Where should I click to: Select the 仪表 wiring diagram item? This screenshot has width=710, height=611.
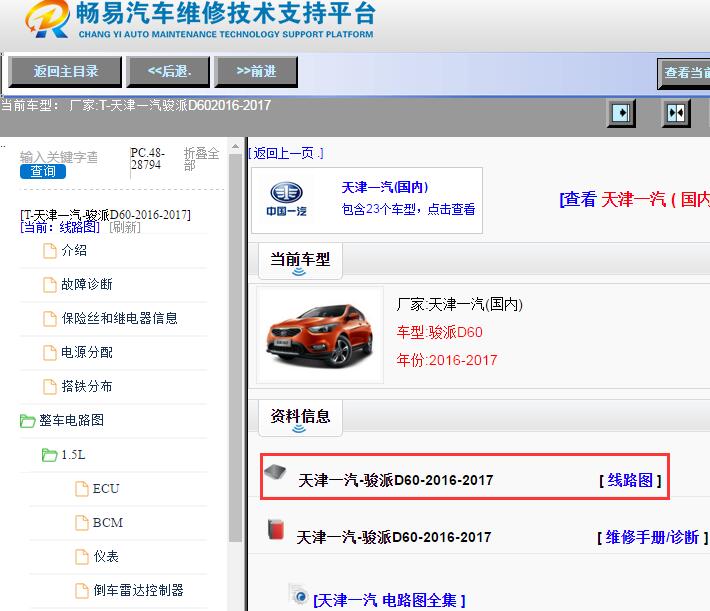106,557
